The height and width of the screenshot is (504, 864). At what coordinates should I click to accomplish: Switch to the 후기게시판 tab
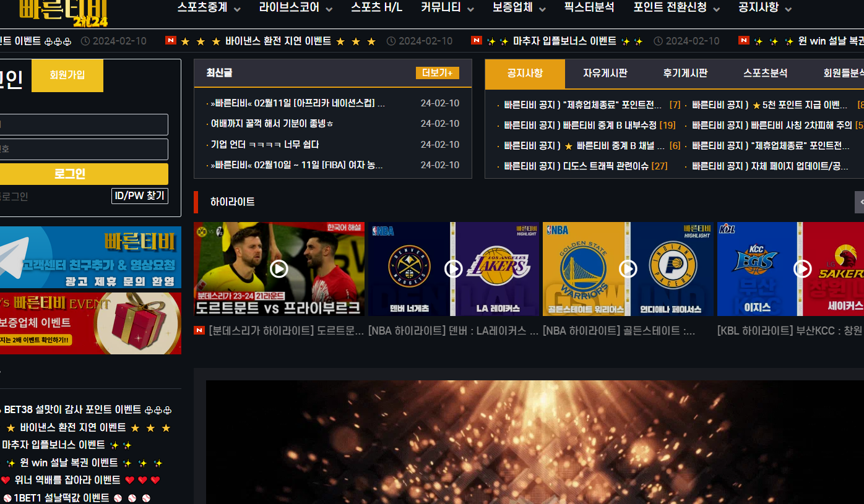pos(685,74)
